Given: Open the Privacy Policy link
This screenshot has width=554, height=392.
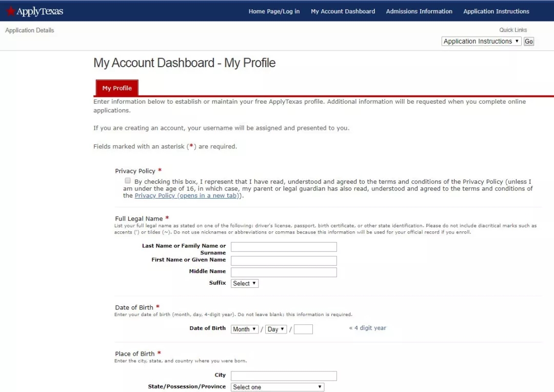Looking at the screenshot, I should pos(187,195).
